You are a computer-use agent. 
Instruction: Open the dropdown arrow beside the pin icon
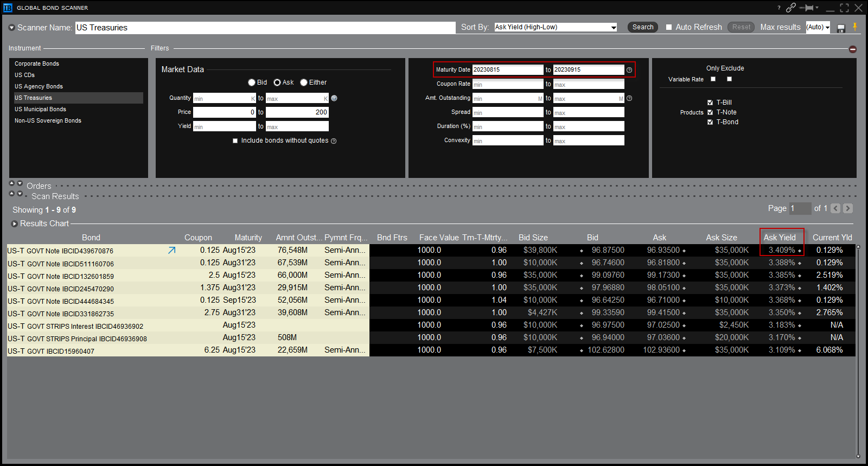(817, 8)
